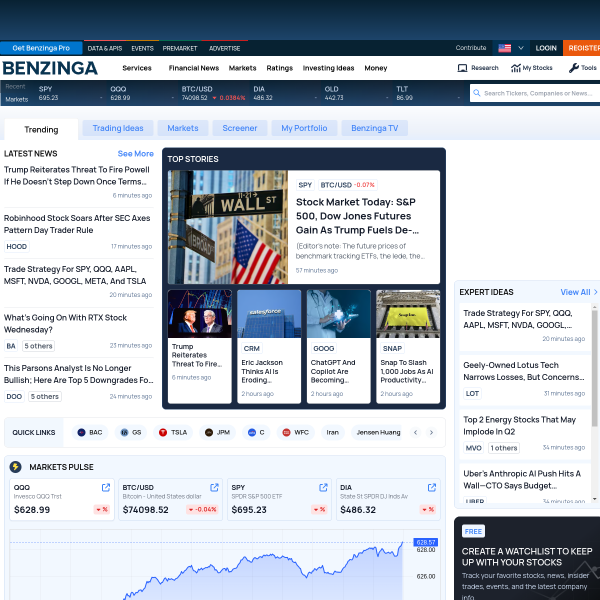600x600 pixels.
Task: Click the search magnifier icon
Action: (476, 93)
